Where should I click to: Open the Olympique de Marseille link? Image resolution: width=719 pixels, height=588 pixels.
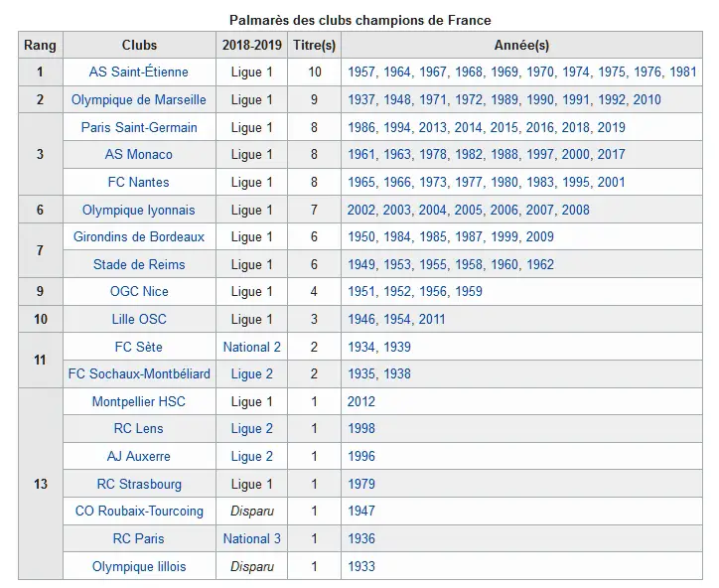click(x=138, y=99)
